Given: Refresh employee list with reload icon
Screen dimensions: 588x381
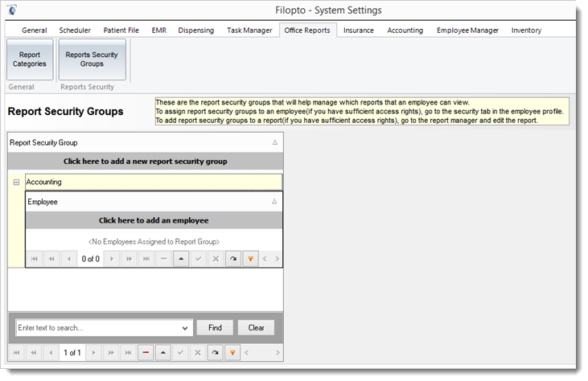Looking at the screenshot, I should click(233, 259).
